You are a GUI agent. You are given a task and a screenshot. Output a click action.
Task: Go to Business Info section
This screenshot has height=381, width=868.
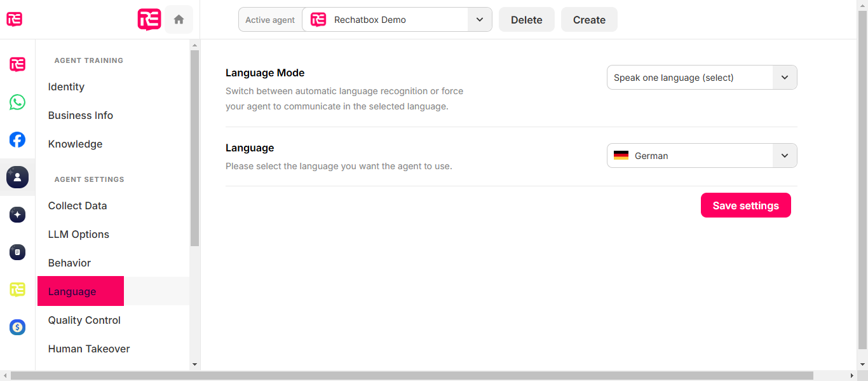(x=81, y=115)
